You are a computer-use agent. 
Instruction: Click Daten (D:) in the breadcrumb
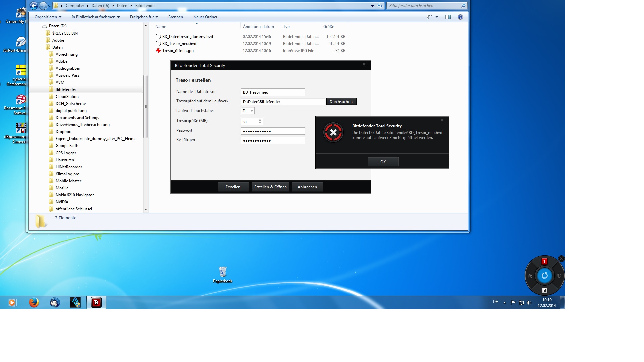pyautogui.click(x=100, y=6)
